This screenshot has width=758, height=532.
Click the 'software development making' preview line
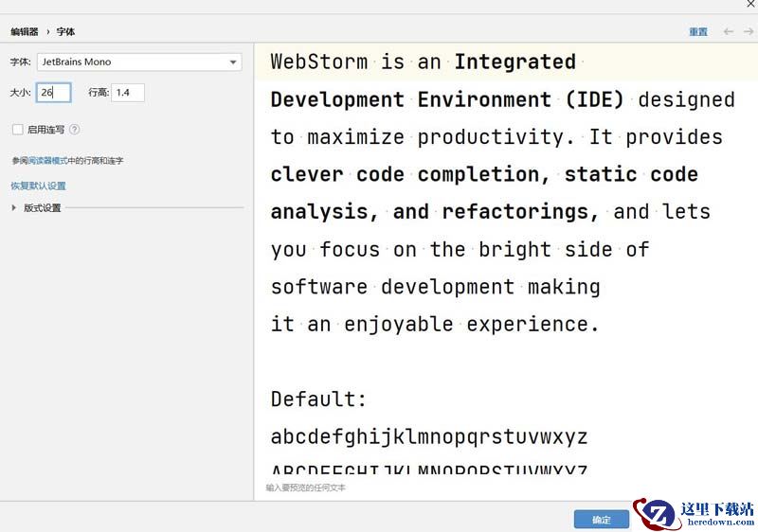coord(435,287)
